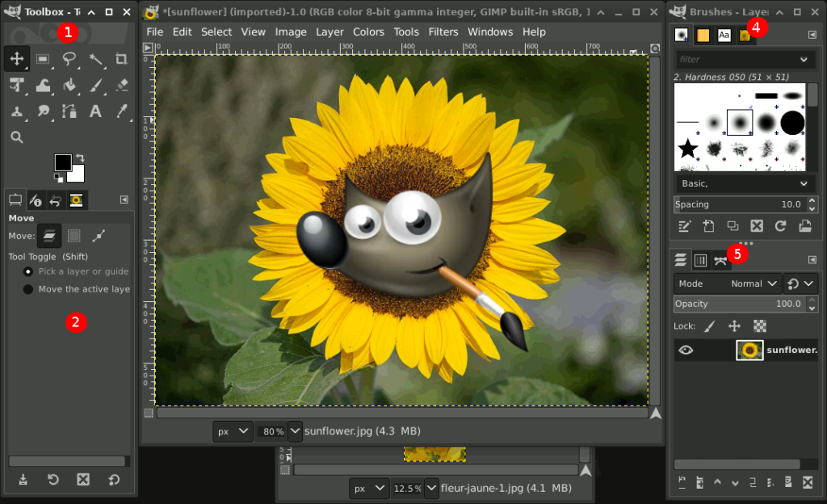Pick the Crop tool
This screenshot has height=504, width=827.
click(x=121, y=58)
